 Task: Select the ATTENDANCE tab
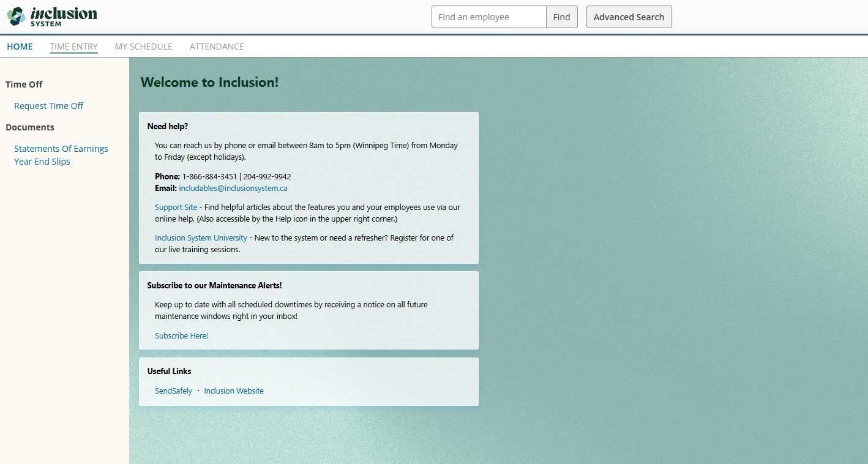tap(217, 47)
